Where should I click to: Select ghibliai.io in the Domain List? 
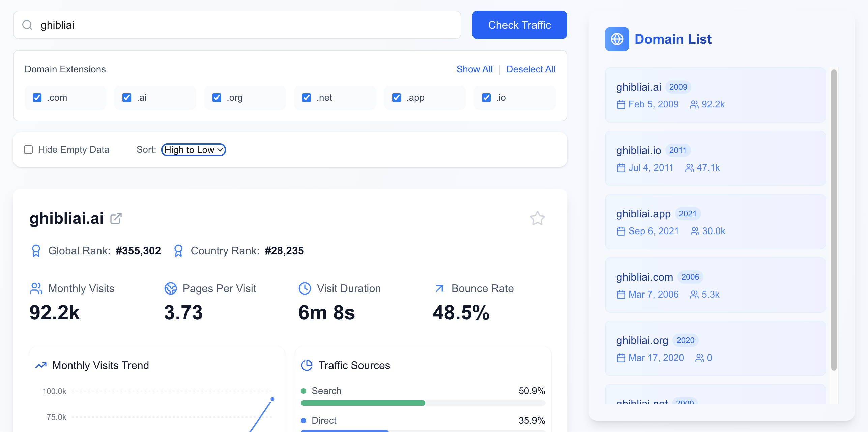(x=715, y=158)
